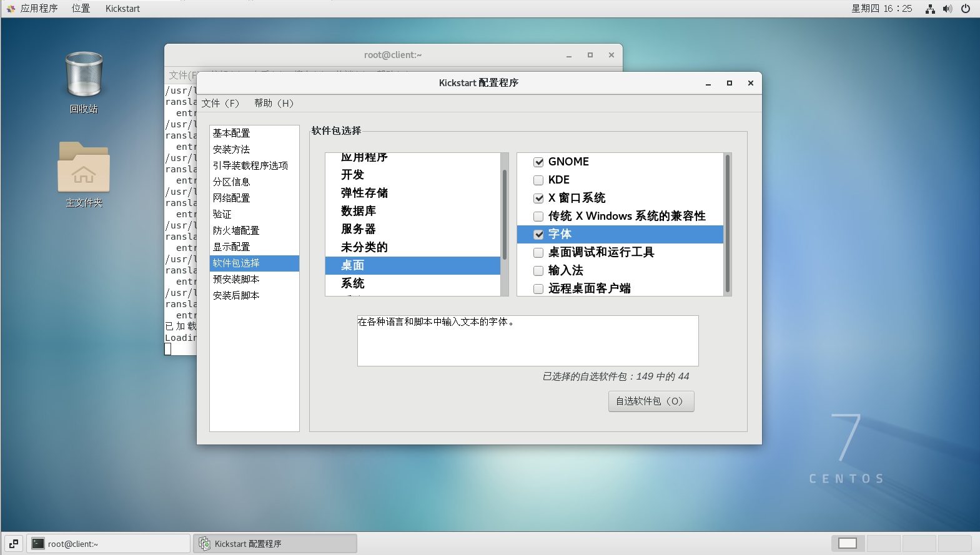The image size is (980, 555).
Task: Select the 未分类的 package category
Action: pos(412,248)
